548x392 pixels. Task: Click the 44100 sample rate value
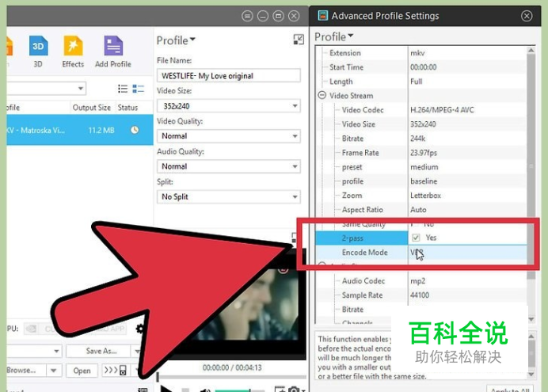(420, 295)
